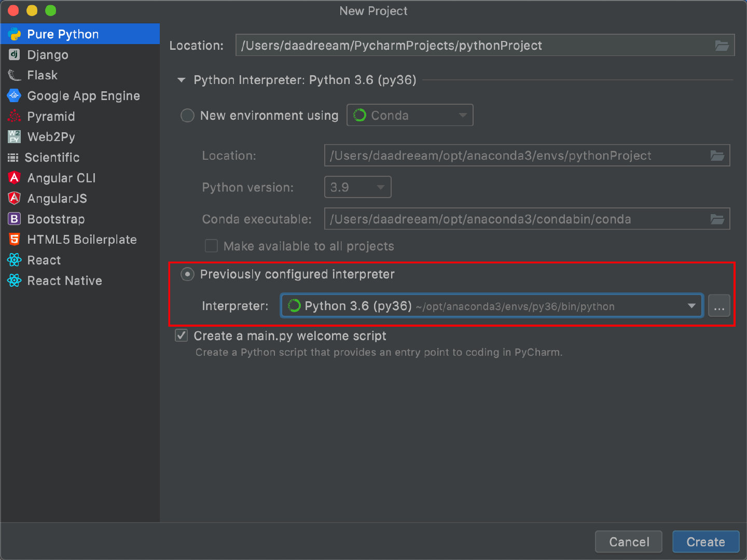Choose Angular CLI project type
The image size is (747, 560).
(x=80, y=178)
